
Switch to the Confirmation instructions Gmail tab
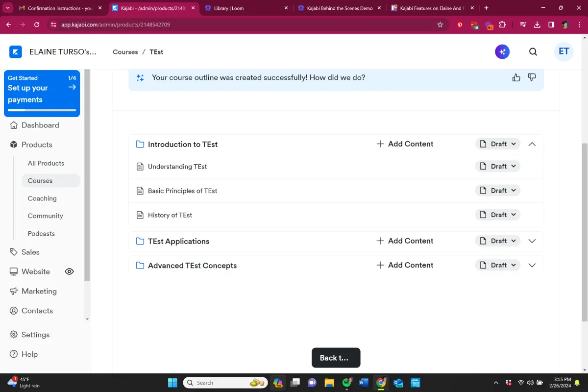pyautogui.click(x=60, y=8)
